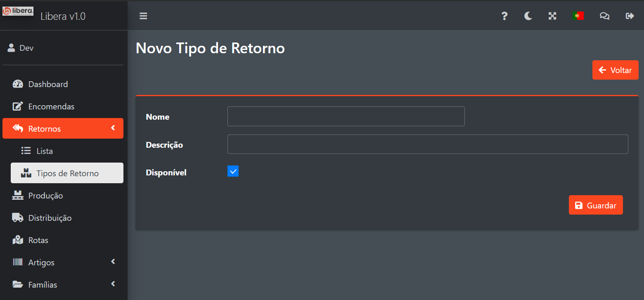Focus the Nome text field
This screenshot has width=644, height=300.
[x=346, y=116]
